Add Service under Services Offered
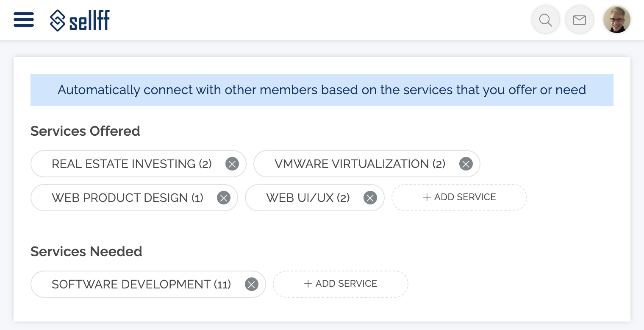 [x=459, y=197]
